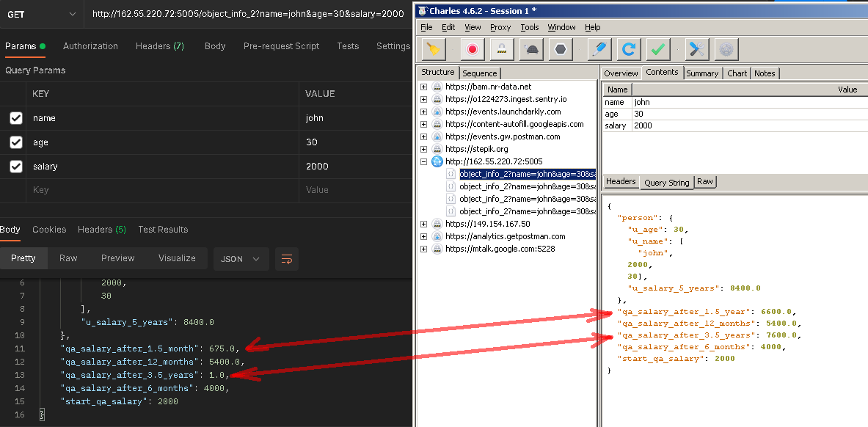
Task: Toggle breakpoints hexagon icon in Charles
Action: [561, 49]
